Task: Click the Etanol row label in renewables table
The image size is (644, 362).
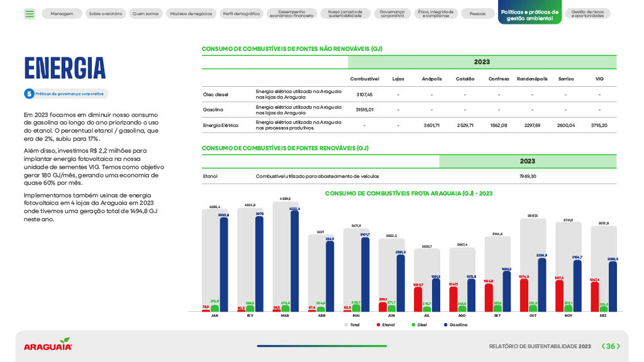Action: coord(210,176)
